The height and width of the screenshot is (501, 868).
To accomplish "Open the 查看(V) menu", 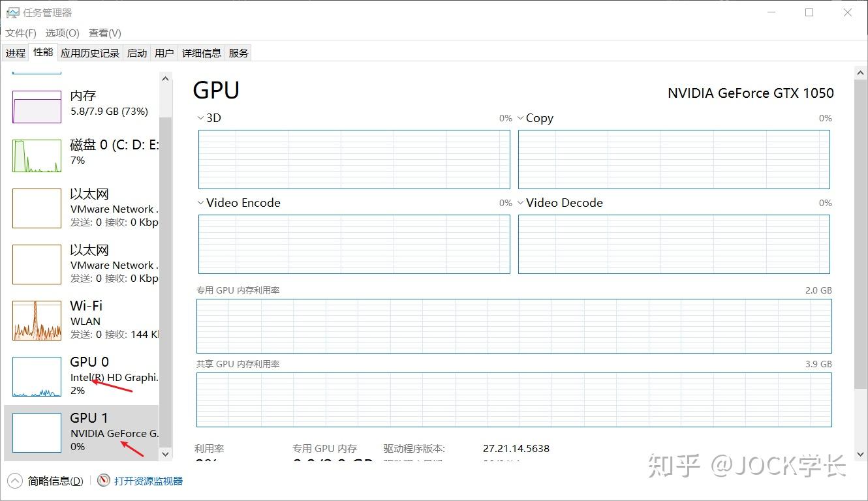I will tap(104, 33).
